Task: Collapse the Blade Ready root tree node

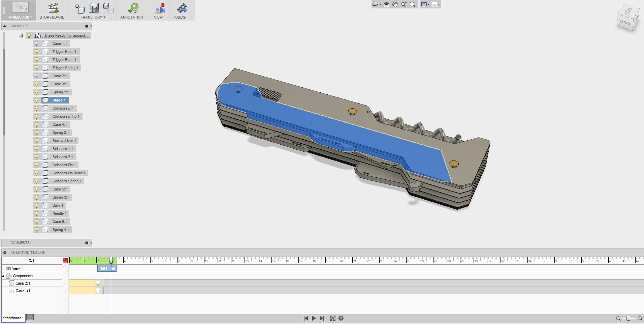Action: 21,35
